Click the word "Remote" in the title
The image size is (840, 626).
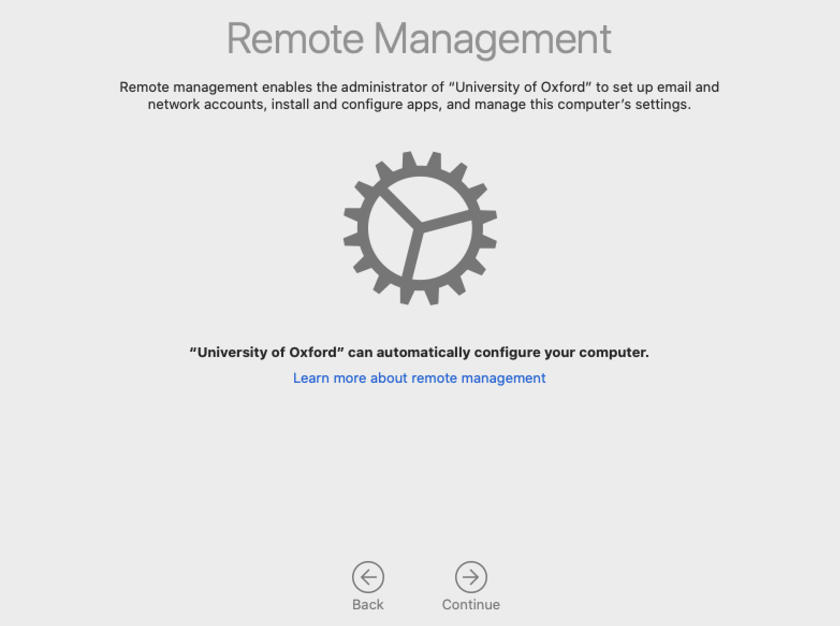296,39
